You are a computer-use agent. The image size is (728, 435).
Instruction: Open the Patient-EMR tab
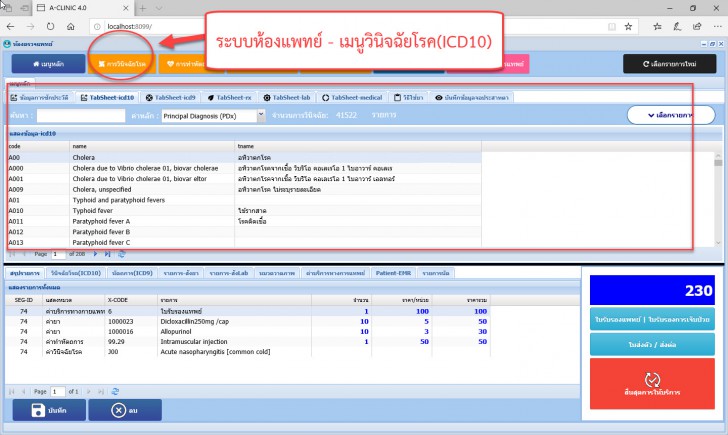click(x=393, y=273)
